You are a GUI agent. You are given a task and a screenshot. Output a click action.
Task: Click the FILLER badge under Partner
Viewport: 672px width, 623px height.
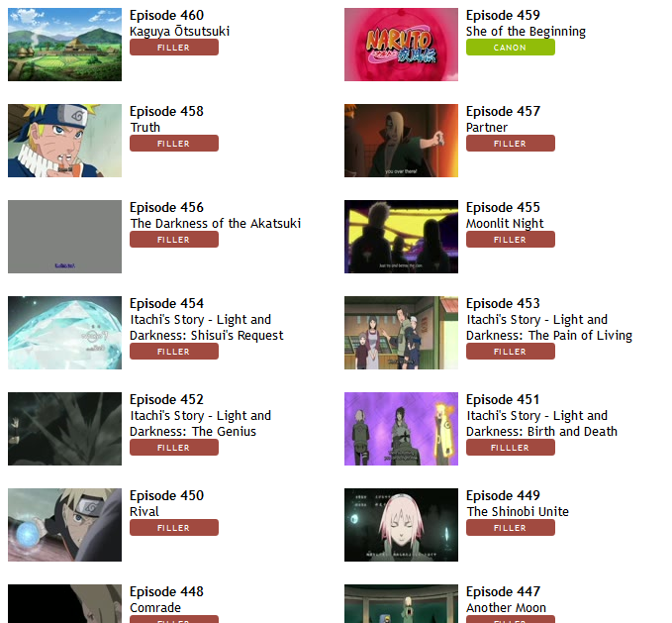tap(511, 144)
